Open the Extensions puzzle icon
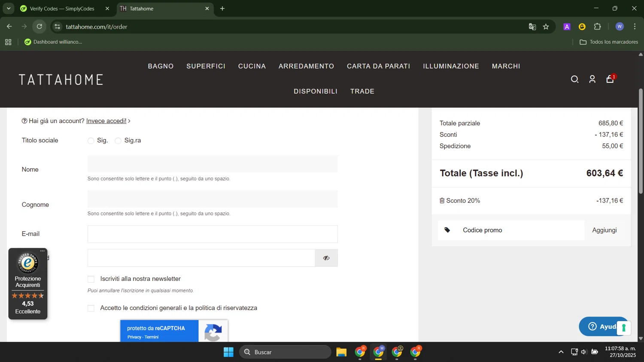 (x=597, y=27)
